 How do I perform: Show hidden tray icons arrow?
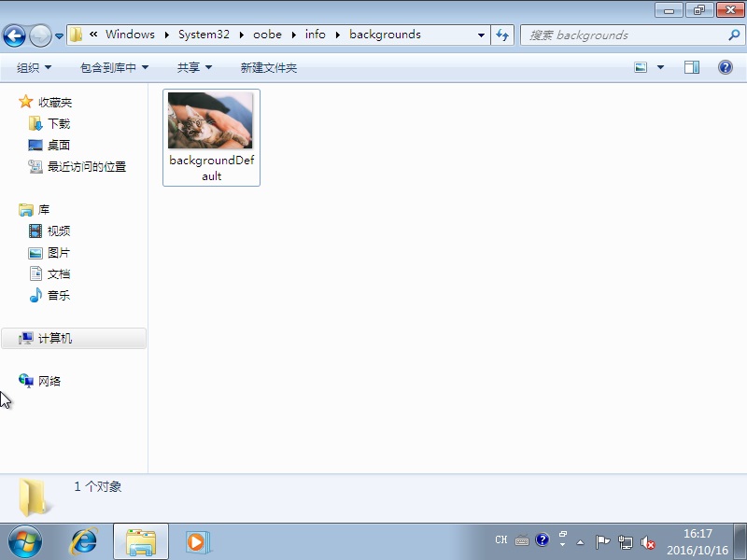point(580,542)
